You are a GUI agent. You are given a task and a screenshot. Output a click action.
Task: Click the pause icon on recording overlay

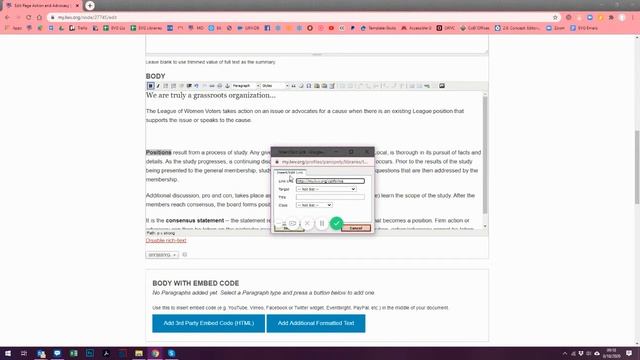click(322, 223)
